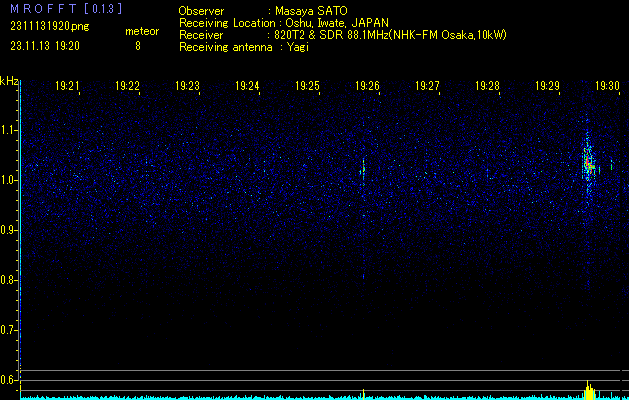Click the kHz axis unit label
629x400 pixels.
click(x=8, y=81)
